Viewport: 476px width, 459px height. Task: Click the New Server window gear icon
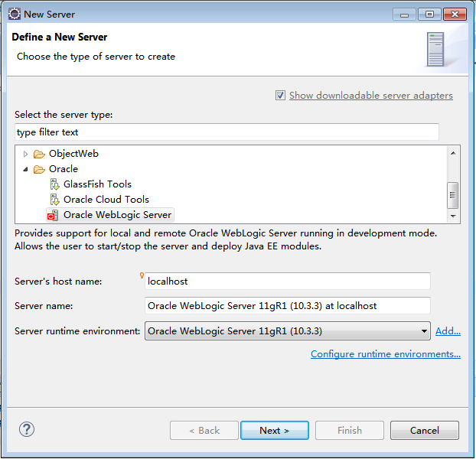pyautogui.click(x=15, y=14)
